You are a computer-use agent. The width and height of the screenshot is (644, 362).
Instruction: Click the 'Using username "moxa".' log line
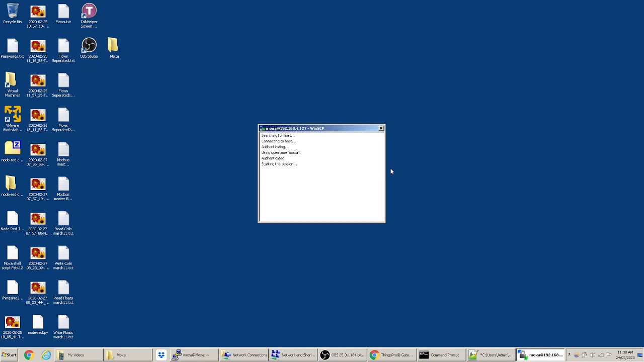pyautogui.click(x=281, y=152)
